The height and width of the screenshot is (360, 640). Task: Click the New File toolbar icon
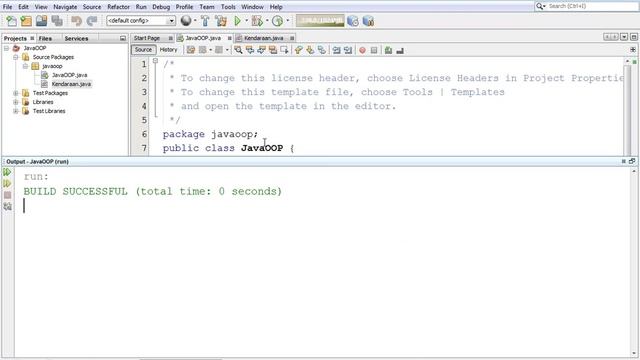[11, 21]
